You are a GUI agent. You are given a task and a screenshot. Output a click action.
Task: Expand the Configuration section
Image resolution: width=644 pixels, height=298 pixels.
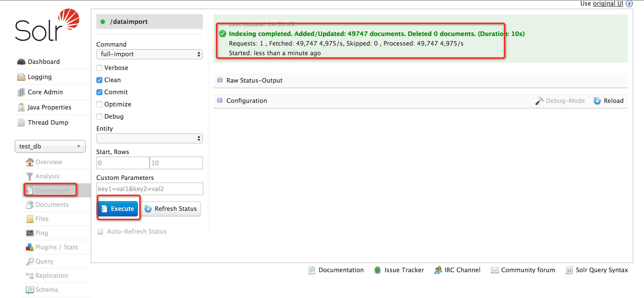219,100
